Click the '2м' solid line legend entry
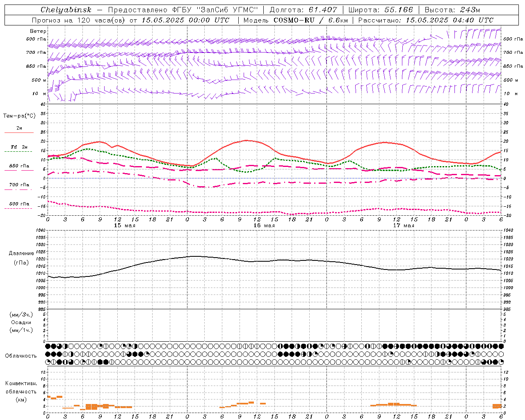The image size is (525, 420). 19,128
